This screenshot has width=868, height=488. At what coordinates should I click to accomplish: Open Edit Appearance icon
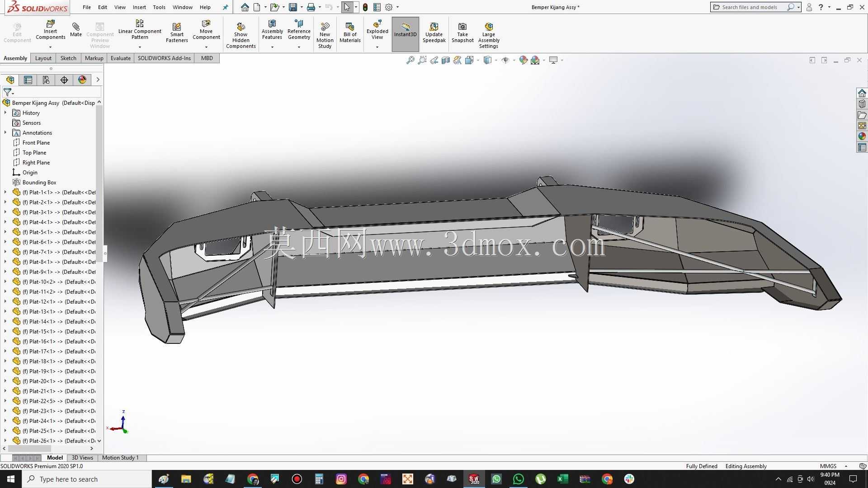(x=523, y=60)
